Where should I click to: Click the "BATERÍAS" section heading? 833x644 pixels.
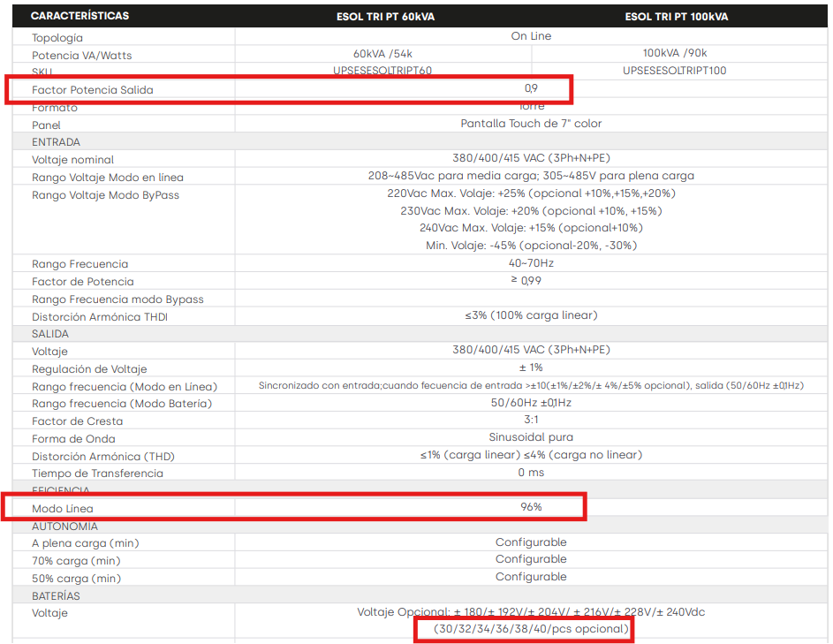[56, 596]
